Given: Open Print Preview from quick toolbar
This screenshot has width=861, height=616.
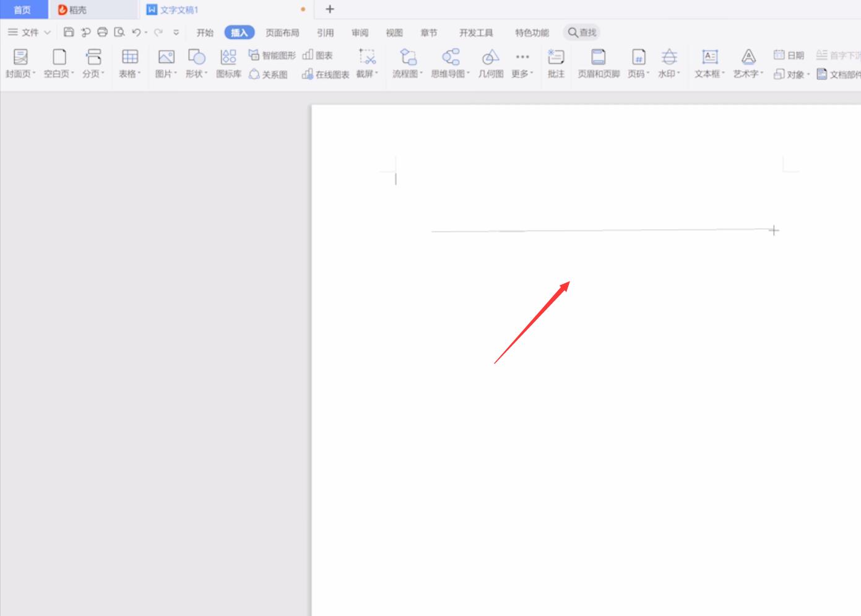Looking at the screenshot, I should (119, 32).
